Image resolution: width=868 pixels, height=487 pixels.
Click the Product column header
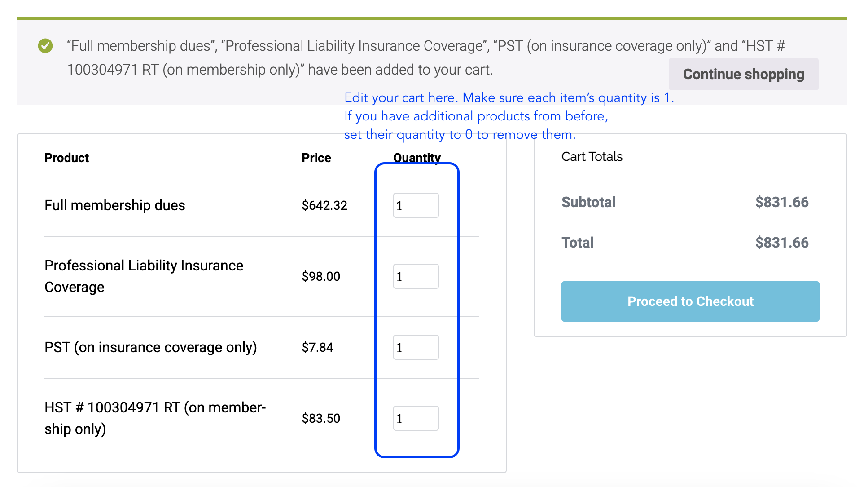[x=66, y=158]
